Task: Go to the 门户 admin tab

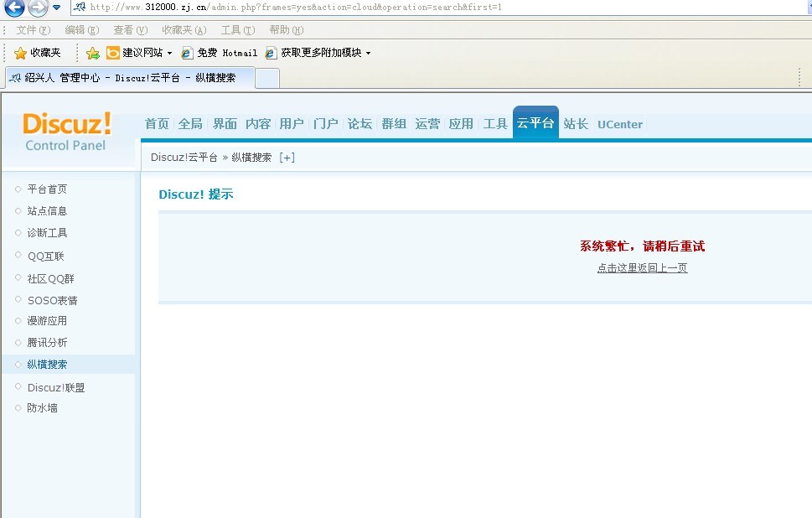Action: (326, 124)
